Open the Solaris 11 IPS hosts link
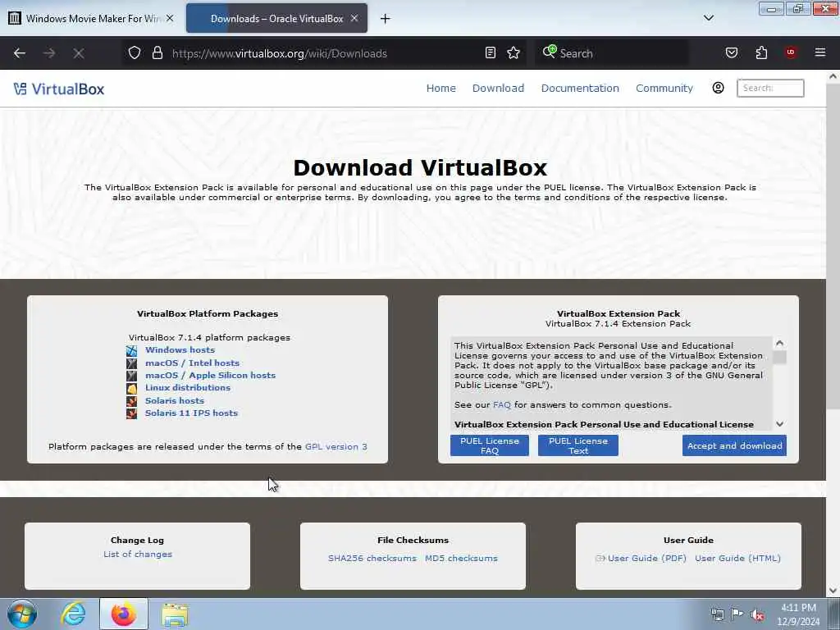840x630 pixels. tap(191, 413)
